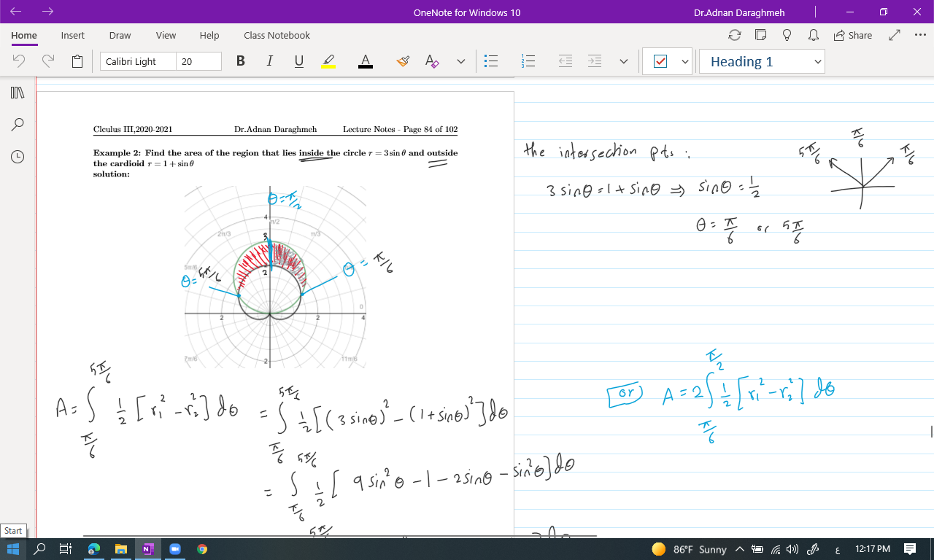Insert a bulleted list
Image resolution: width=934 pixels, height=560 pixels.
point(492,62)
